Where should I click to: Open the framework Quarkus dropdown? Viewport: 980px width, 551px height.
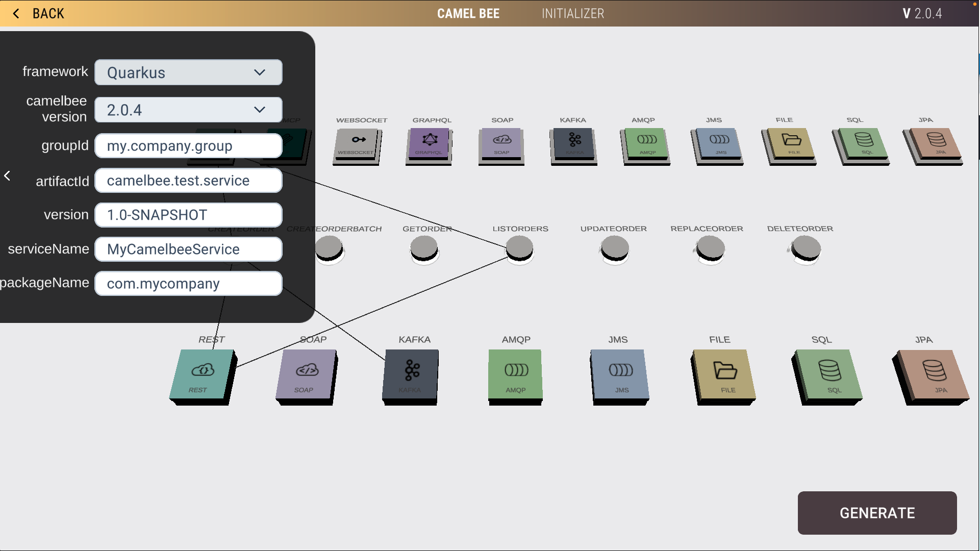(x=188, y=72)
